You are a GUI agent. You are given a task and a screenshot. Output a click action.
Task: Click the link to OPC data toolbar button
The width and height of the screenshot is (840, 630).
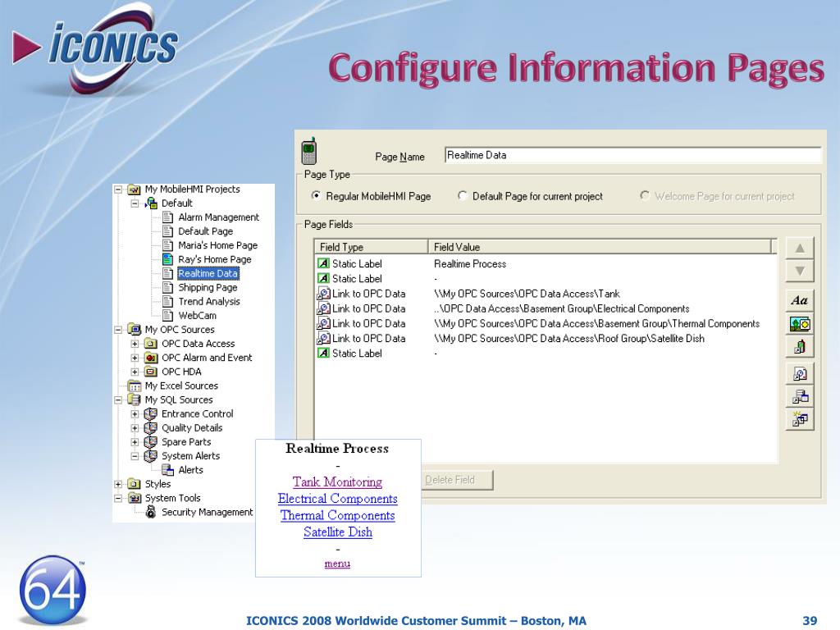[800, 373]
